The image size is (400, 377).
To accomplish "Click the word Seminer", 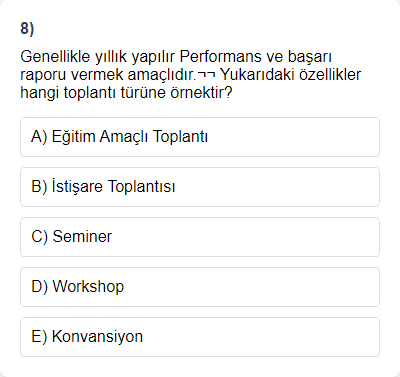I will pyautogui.click(x=82, y=237).
